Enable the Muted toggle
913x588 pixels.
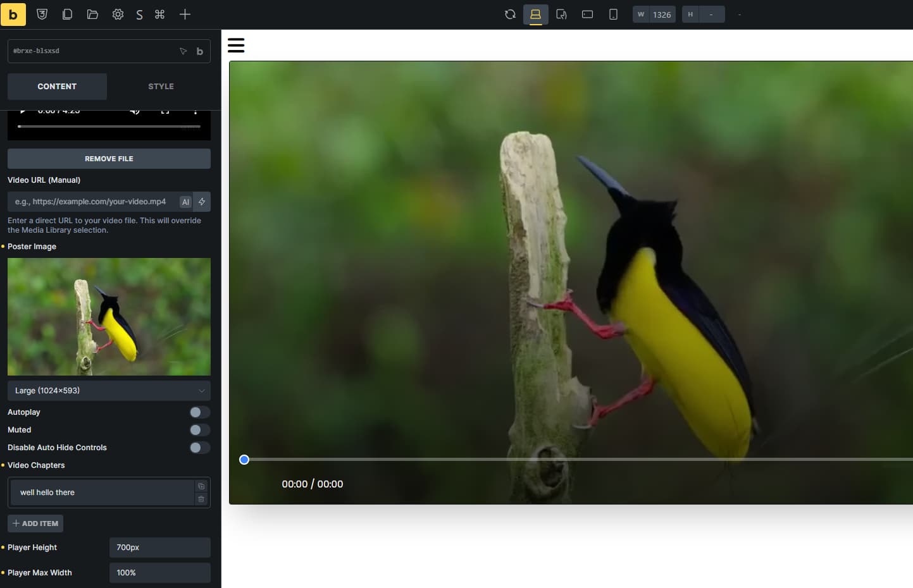pos(199,430)
